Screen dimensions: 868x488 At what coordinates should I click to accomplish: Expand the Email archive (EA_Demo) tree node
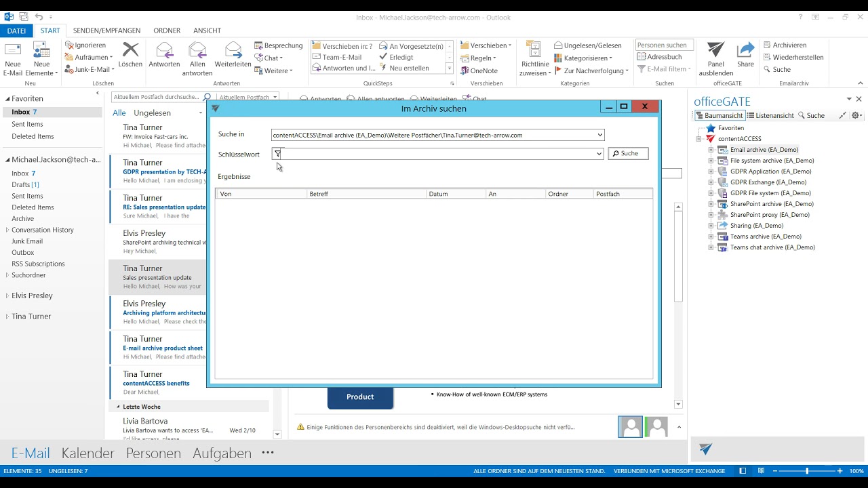tap(711, 150)
